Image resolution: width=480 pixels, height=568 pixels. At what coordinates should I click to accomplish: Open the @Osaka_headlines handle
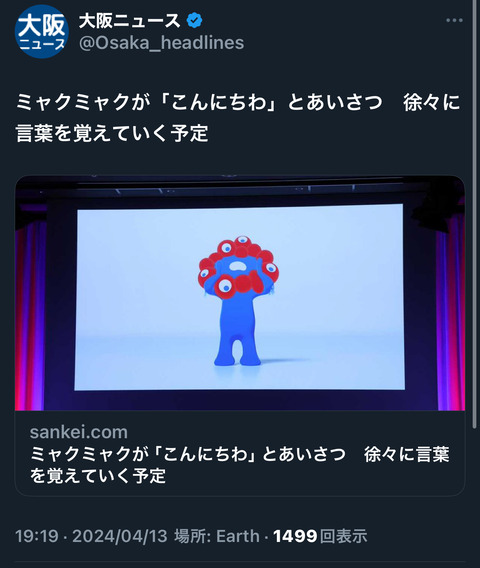click(162, 43)
